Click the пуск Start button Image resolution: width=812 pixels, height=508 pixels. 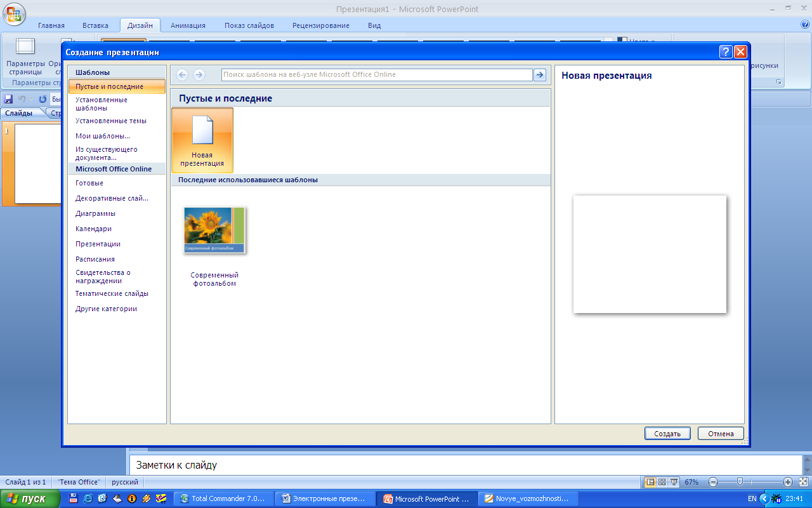tap(30, 498)
